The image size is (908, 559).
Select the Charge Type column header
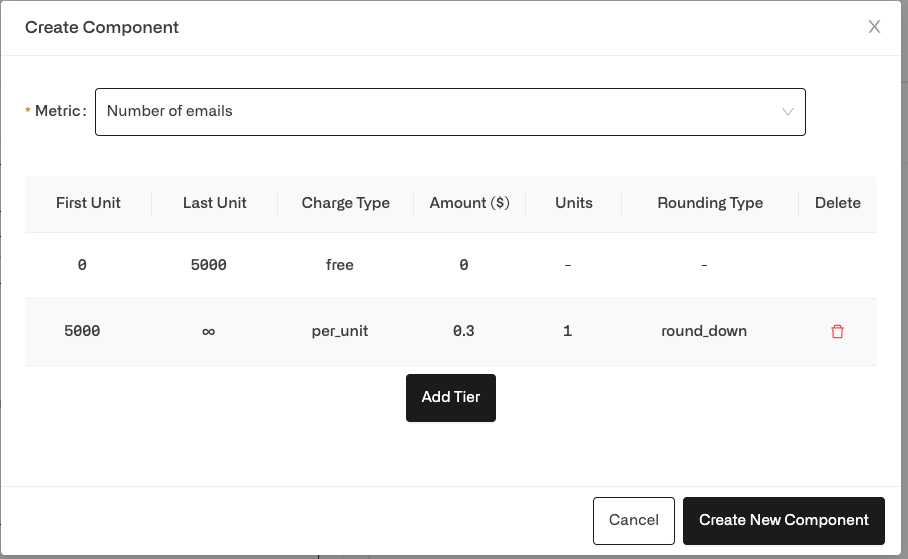(346, 203)
